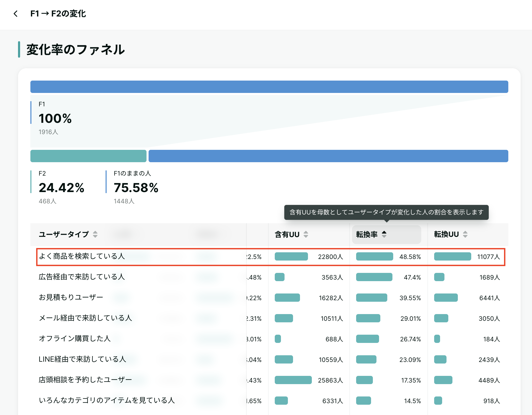Click the top blue F1 funnel bar

coord(269,87)
